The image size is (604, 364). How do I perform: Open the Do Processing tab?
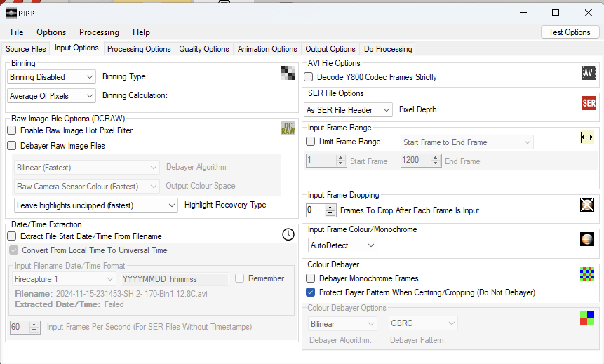point(388,49)
